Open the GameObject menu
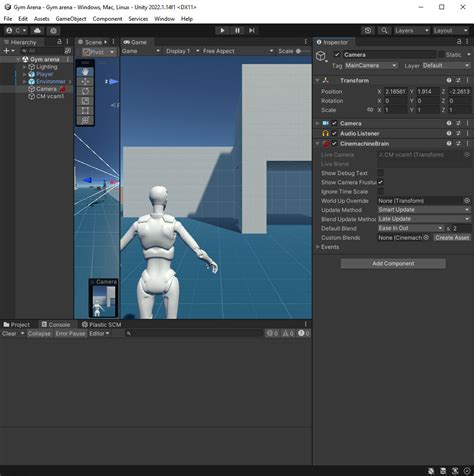Image resolution: width=474 pixels, height=476 pixels. (x=71, y=19)
